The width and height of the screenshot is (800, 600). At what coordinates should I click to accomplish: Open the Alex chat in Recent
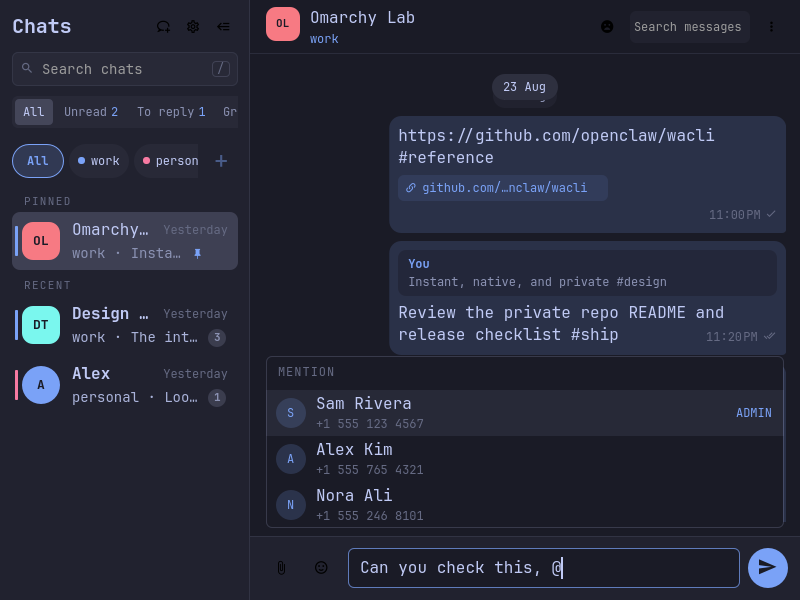coord(125,385)
